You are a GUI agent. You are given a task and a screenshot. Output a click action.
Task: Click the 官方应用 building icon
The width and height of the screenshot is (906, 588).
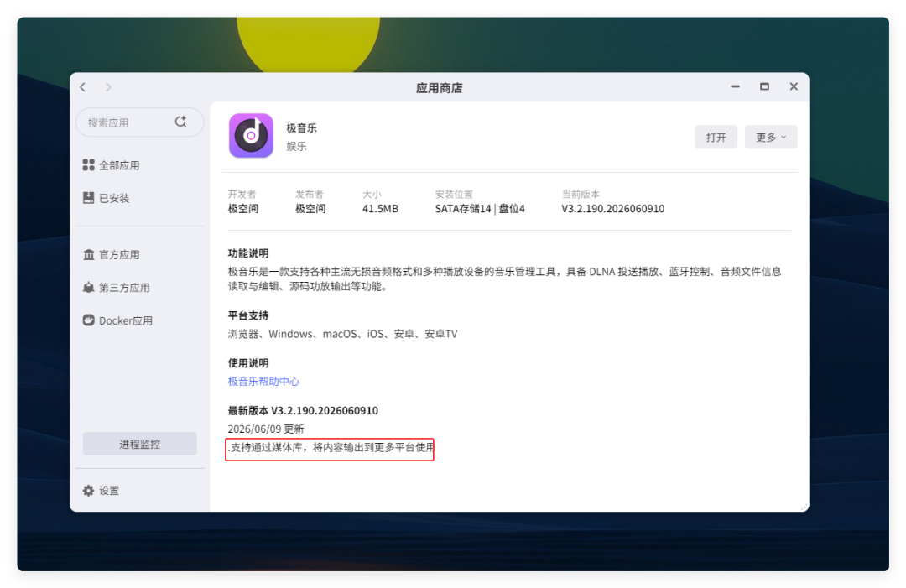point(88,254)
